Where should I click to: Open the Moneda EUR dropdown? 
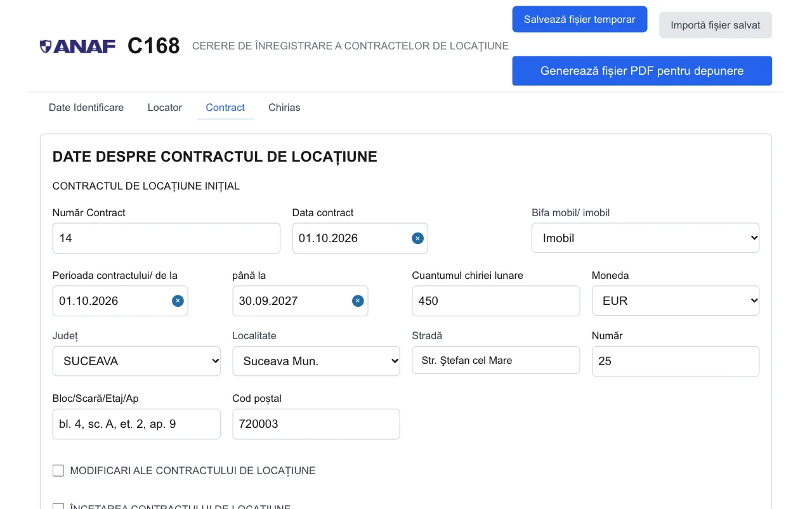click(676, 300)
